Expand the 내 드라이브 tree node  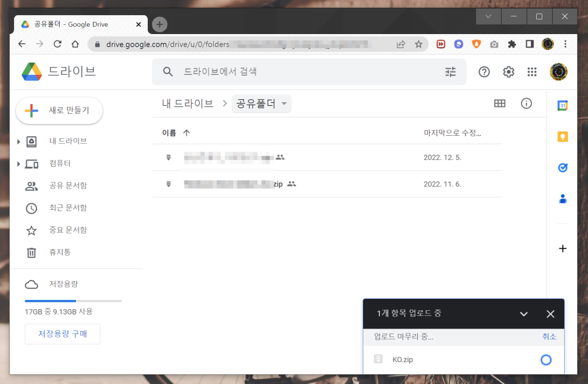point(18,142)
